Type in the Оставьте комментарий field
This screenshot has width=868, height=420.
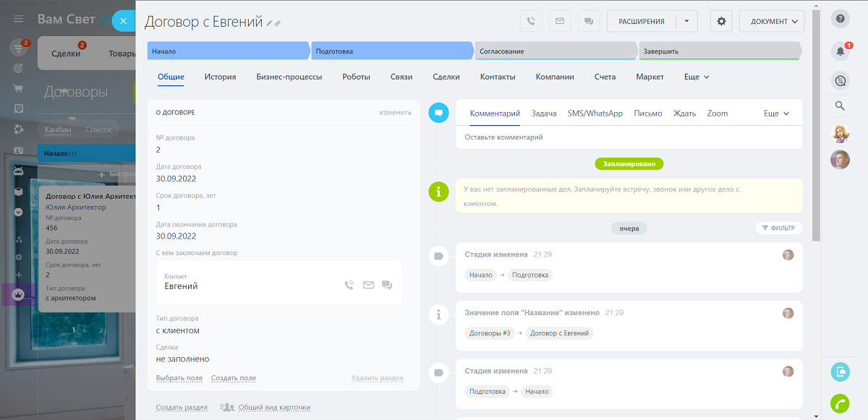[629, 137]
